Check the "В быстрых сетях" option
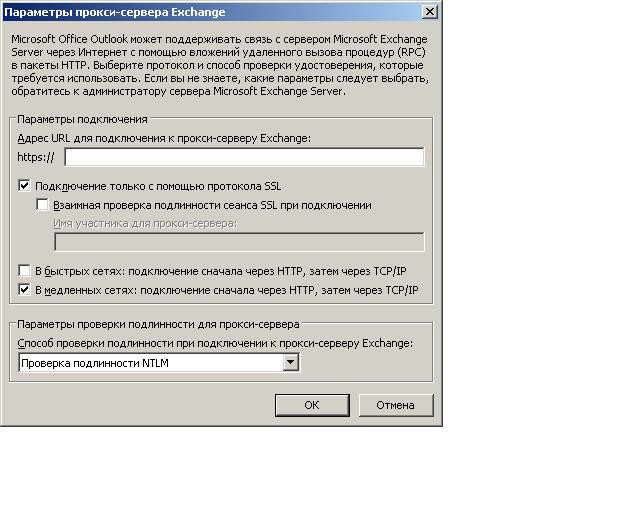Viewport: 640px width, 512px height. point(25,271)
